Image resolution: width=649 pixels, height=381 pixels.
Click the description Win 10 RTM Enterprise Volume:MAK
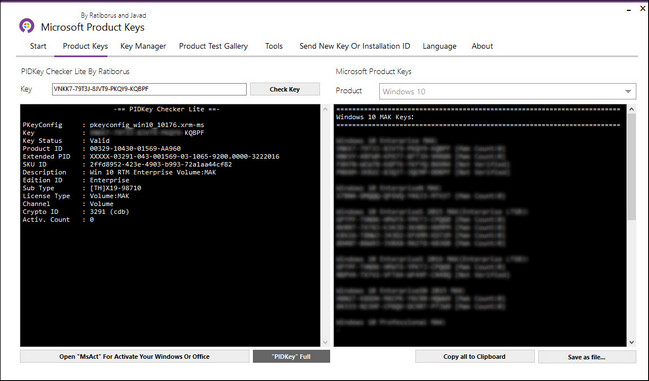(x=153, y=172)
